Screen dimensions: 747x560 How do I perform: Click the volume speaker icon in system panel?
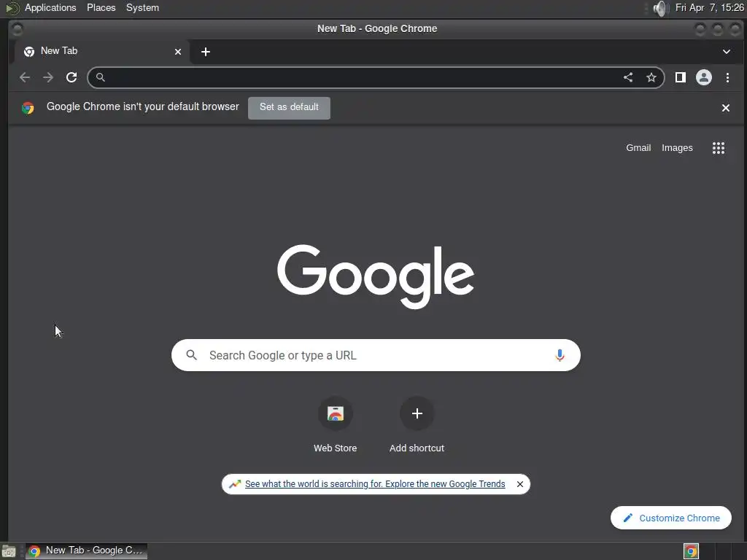[x=660, y=8]
